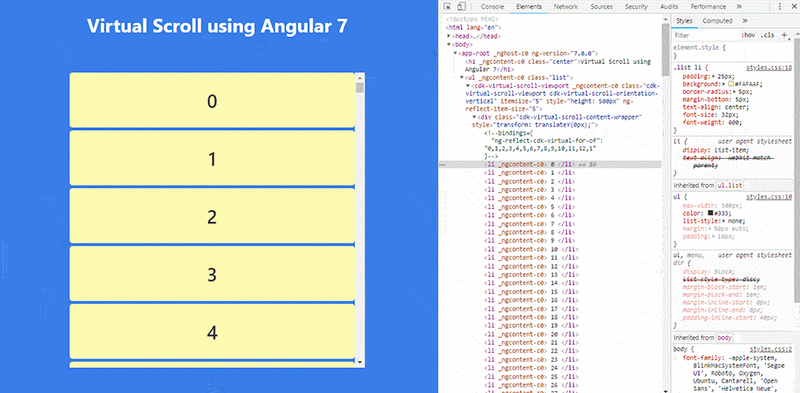Click the virtual scroll down arrow

[x=360, y=361]
